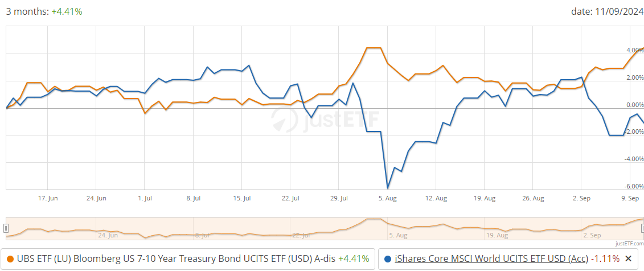Click the 17. Jun x-axis label
The image size is (644, 271).
48,198
